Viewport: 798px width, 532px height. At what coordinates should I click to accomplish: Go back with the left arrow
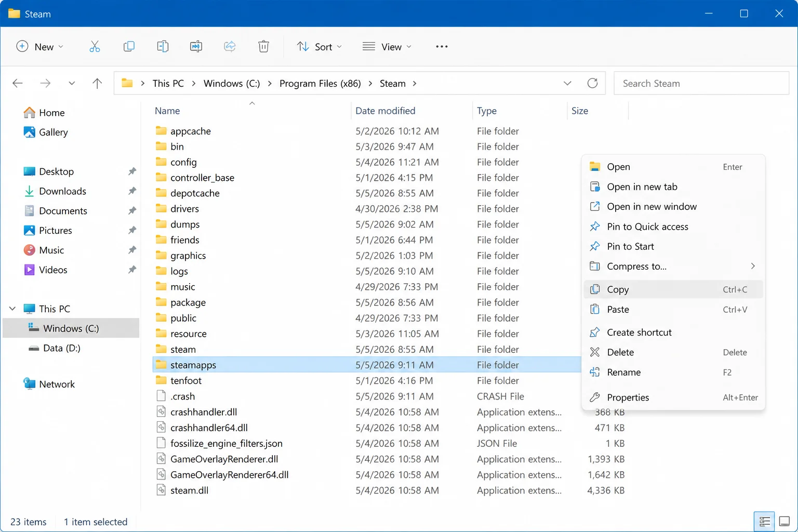point(18,83)
